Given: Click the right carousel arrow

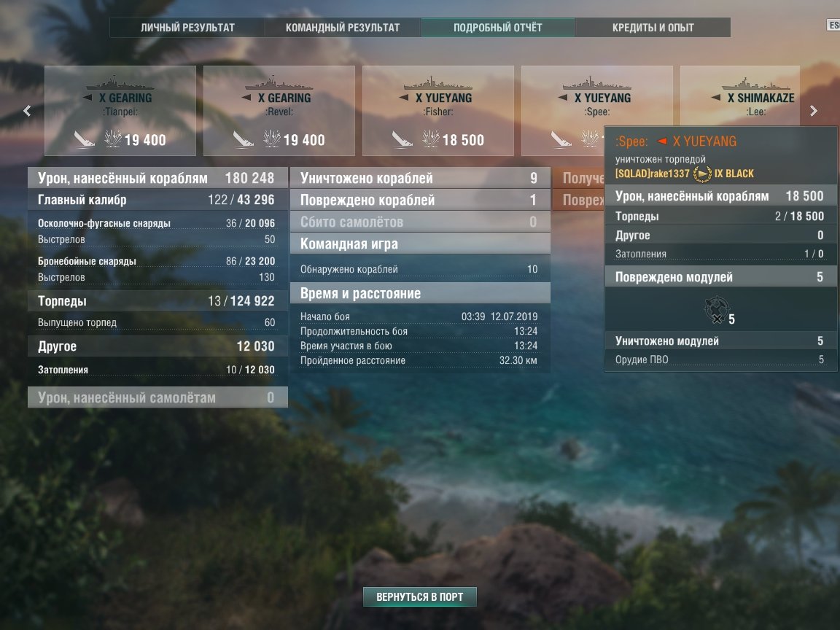Looking at the screenshot, I should (813, 111).
